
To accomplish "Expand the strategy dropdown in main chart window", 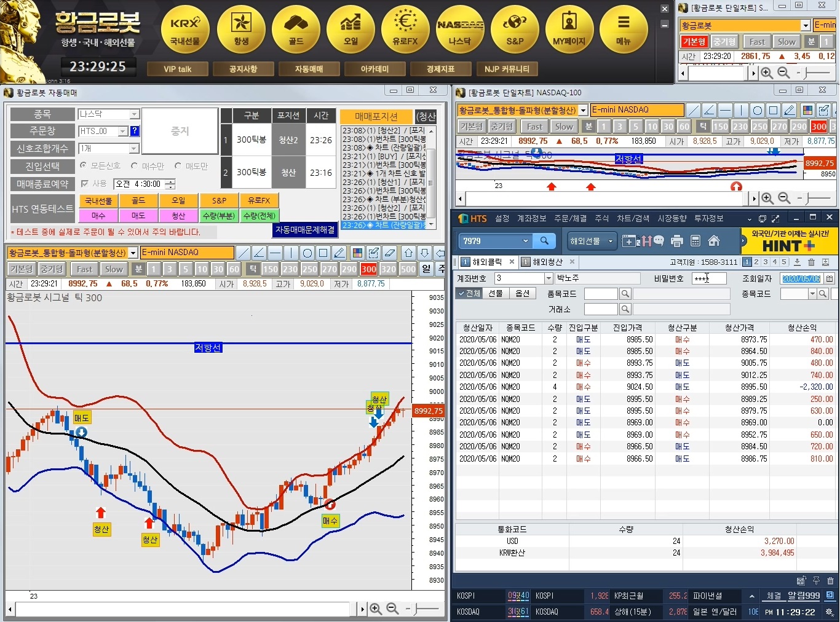I will [133, 253].
